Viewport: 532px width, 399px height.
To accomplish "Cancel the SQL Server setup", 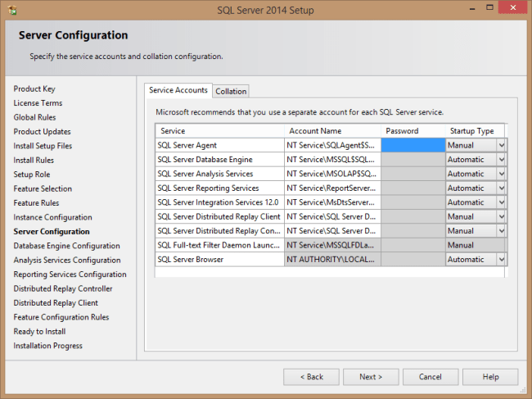I will (x=431, y=377).
